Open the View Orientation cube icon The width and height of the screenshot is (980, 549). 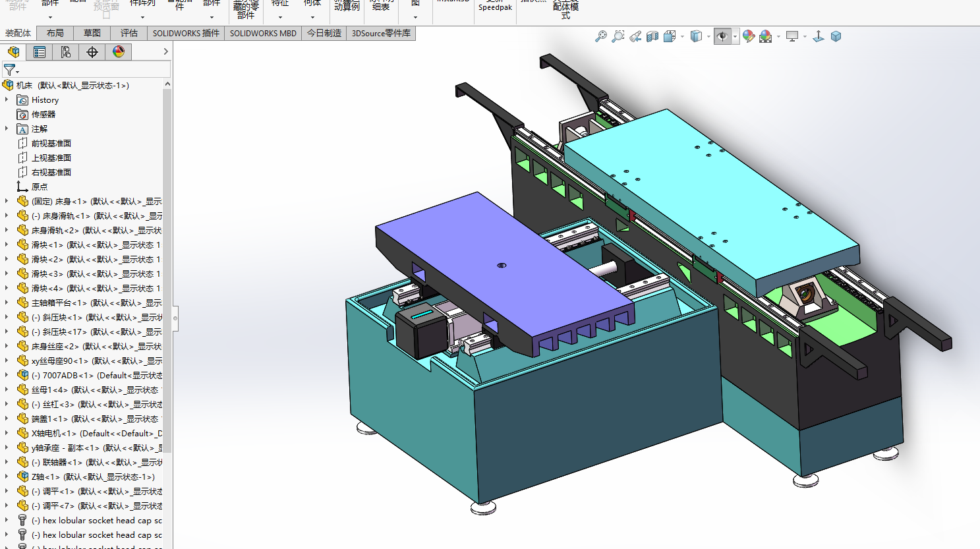pyautogui.click(x=670, y=36)
